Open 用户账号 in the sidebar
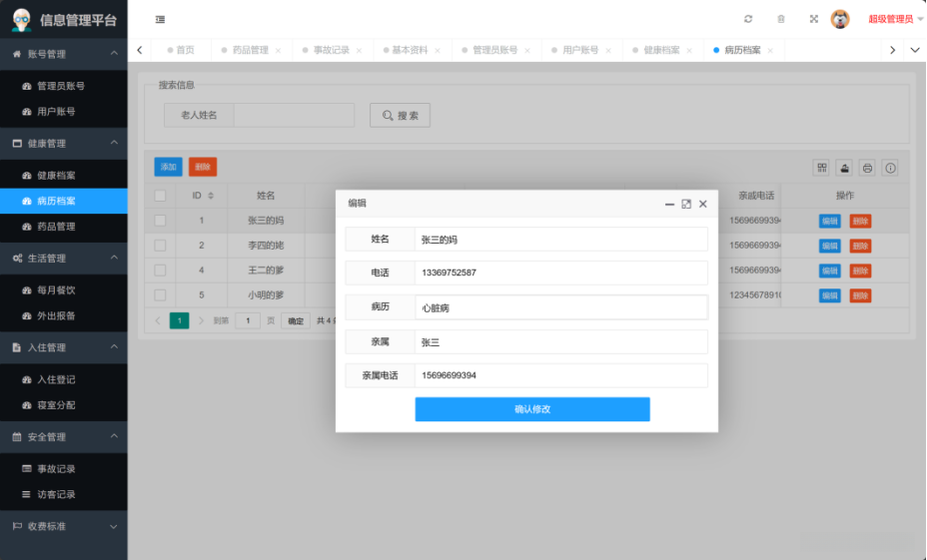This screenshot has width=927, height=560. point(63,112)
